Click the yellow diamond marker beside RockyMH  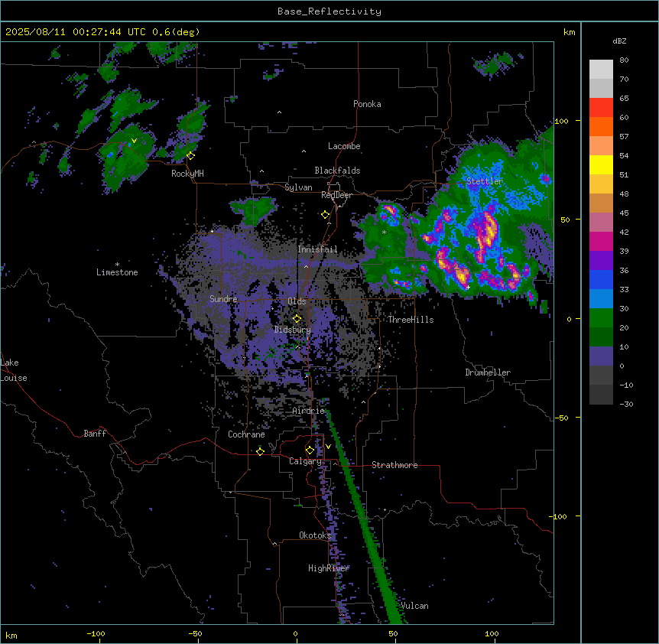point(191,156)
